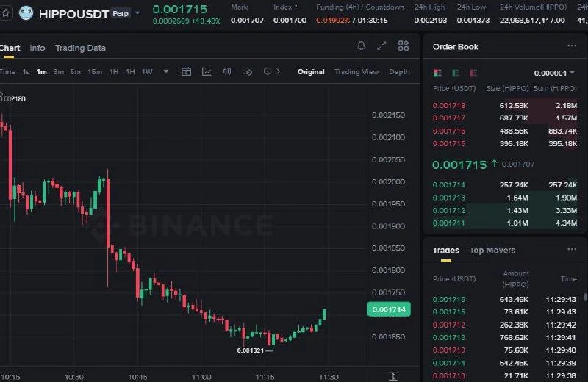Image resolution: width=588 pixels, height=382 pixels.
Task: Click the current price label 0.001714
Action: pos(389,310)
